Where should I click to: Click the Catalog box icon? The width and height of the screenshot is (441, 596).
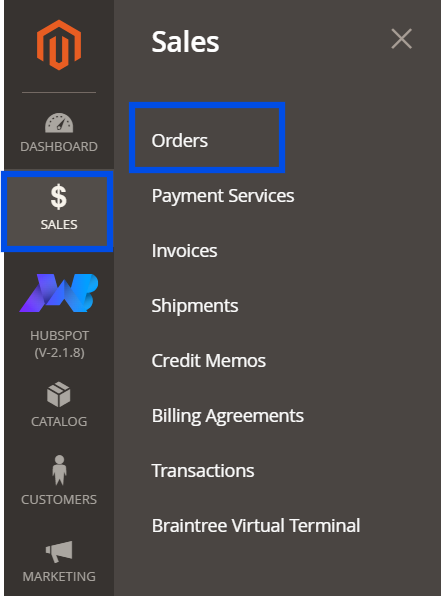(59, 395)
